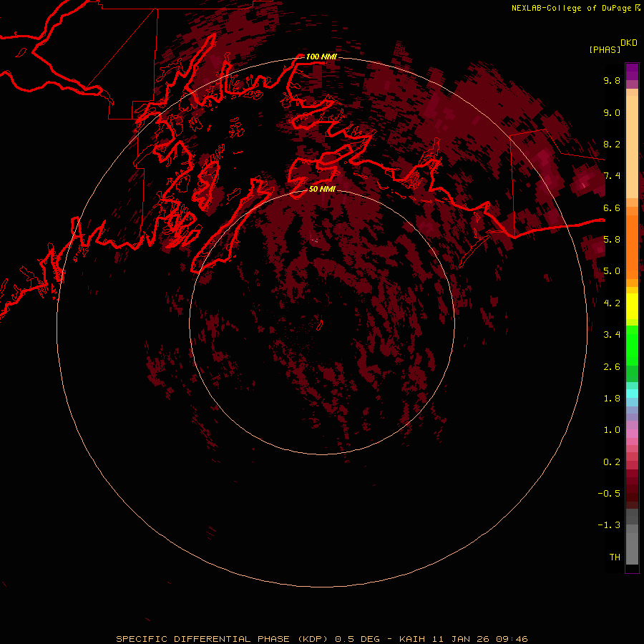644x644 pixels.
Task: Click the 0.5 DEG elevation text in footer
Action: 357,639
